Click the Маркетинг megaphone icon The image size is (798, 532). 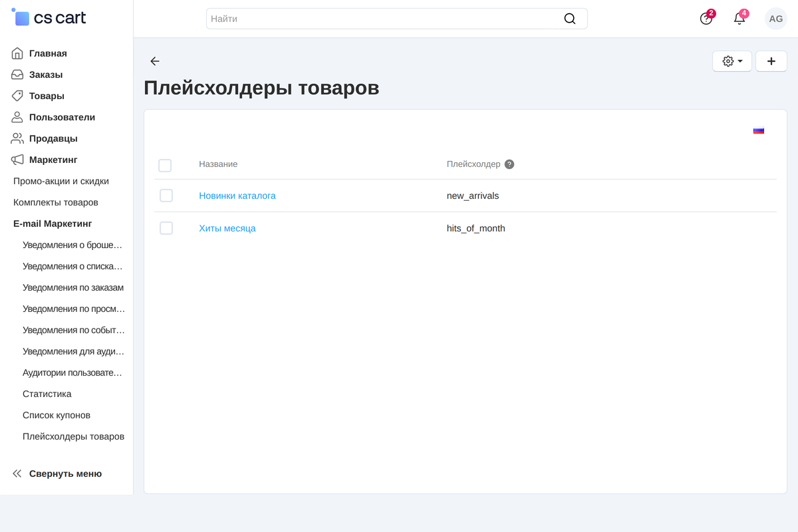(17, 160)
